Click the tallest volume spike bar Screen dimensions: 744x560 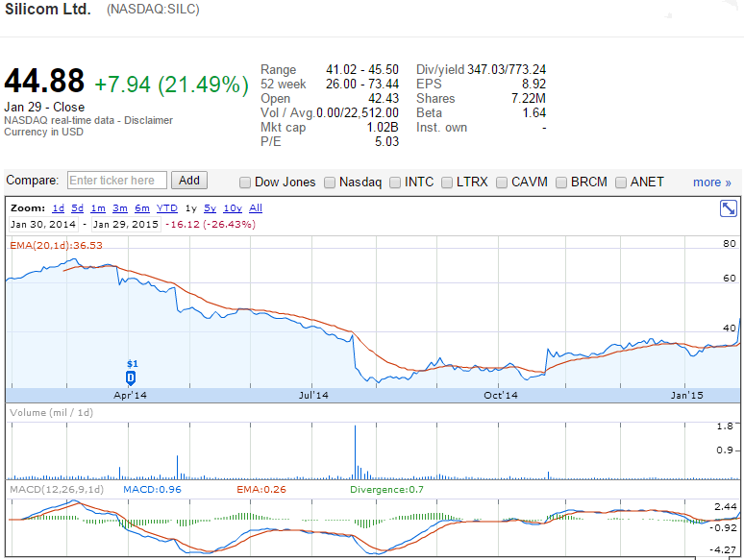[355, 451]
